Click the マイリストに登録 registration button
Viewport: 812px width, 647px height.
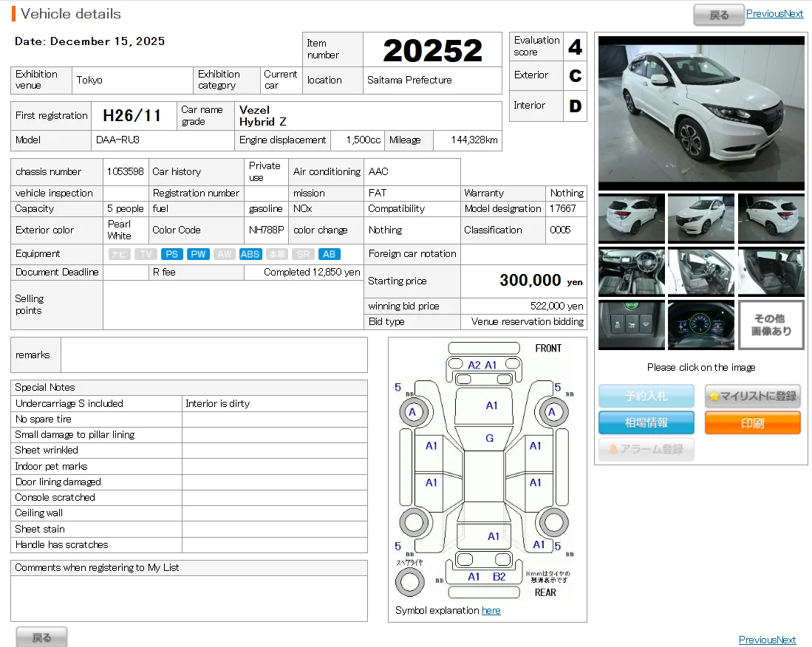click(x=751, y=396)
